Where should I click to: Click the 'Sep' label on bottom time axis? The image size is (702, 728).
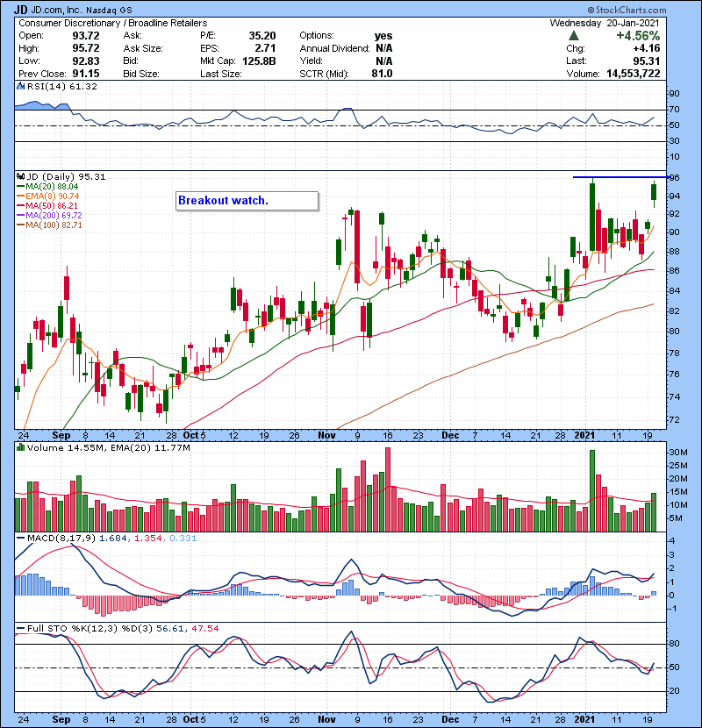61,719
